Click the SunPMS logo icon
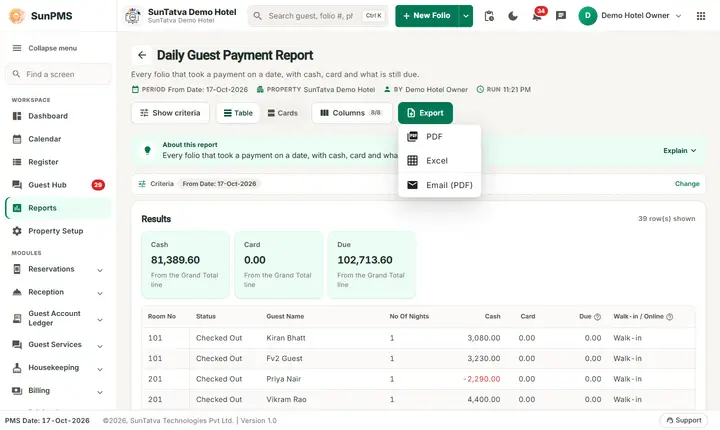This screenshot has width=720, height=430. tap(17, 16)
